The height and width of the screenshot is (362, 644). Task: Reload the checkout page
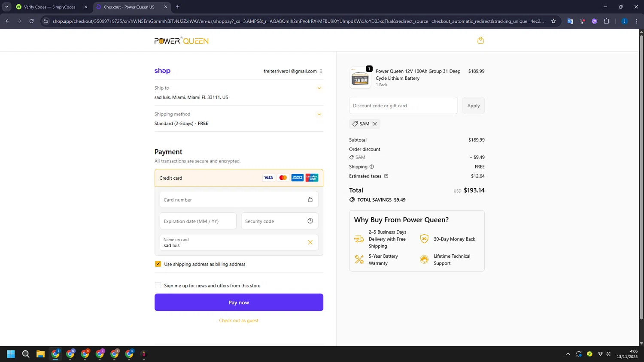coord(31,21)
